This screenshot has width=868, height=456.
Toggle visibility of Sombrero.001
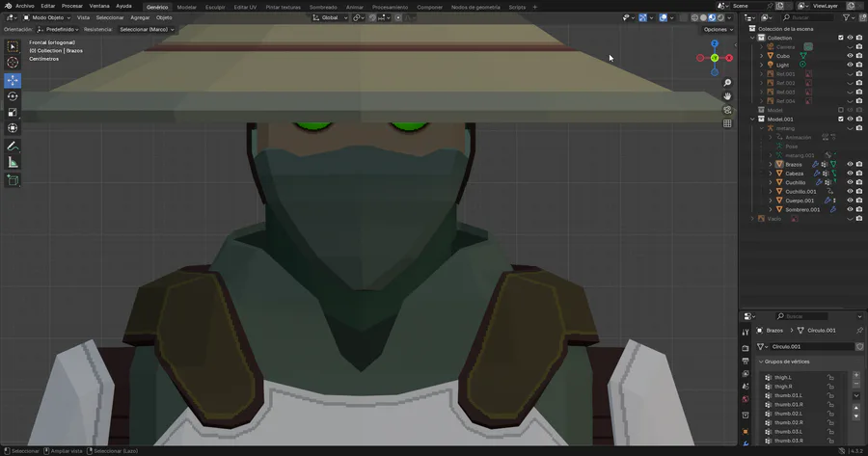pos(850,209)
